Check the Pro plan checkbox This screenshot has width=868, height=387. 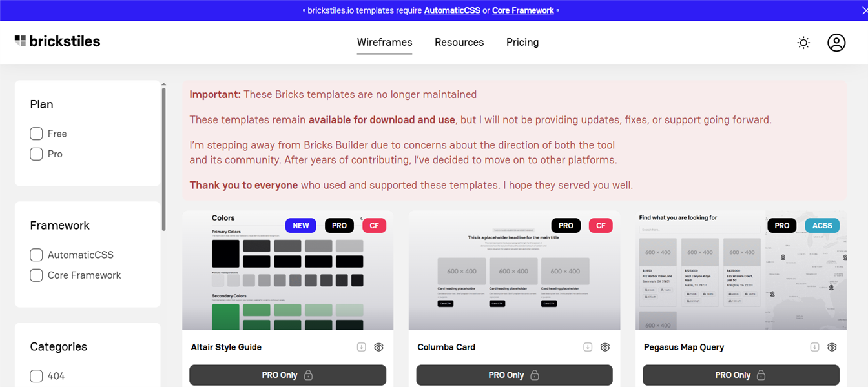pyautogui.click(x=36, y=154)
